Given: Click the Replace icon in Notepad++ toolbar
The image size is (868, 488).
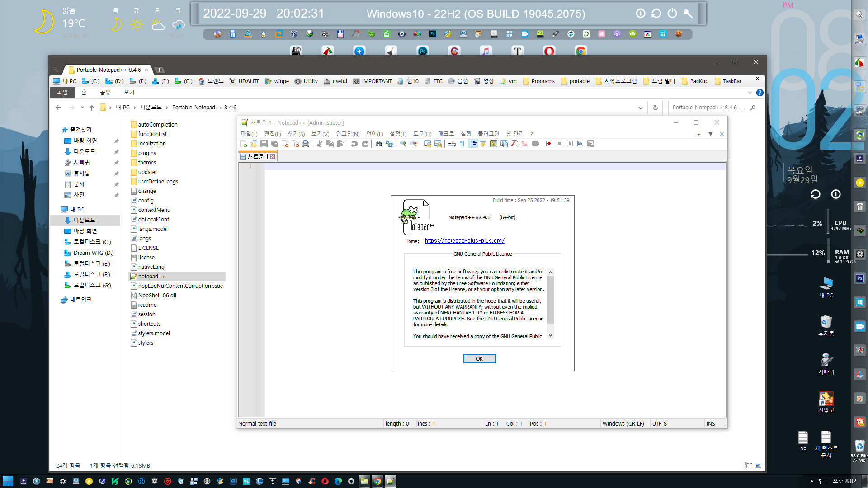Looking at the screenshot, I should [x=389, y=144].
